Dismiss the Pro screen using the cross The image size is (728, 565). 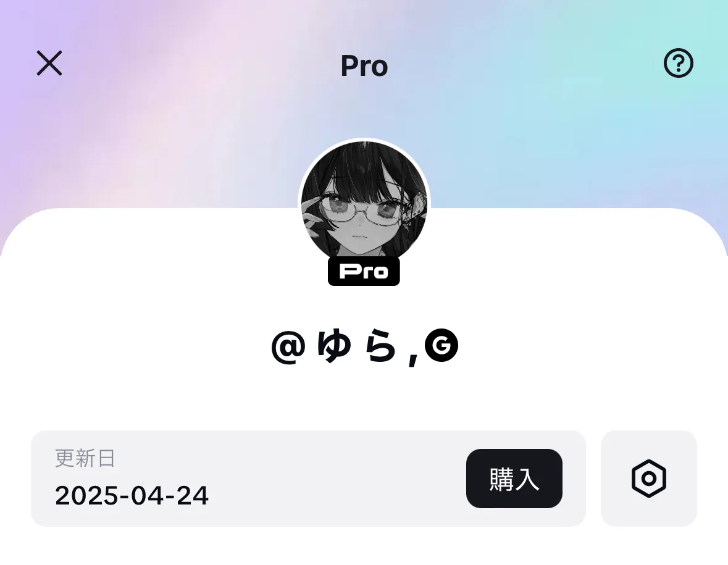(x=49, y=63)
